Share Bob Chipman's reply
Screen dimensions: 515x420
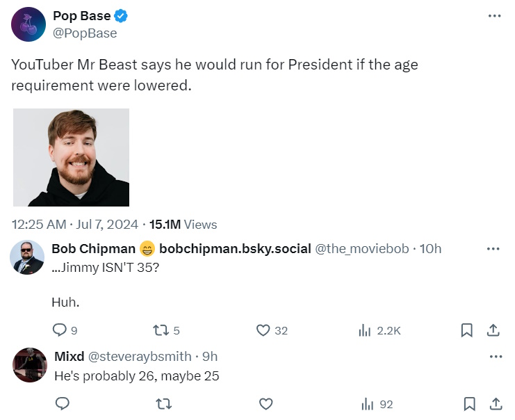point(493,330)
